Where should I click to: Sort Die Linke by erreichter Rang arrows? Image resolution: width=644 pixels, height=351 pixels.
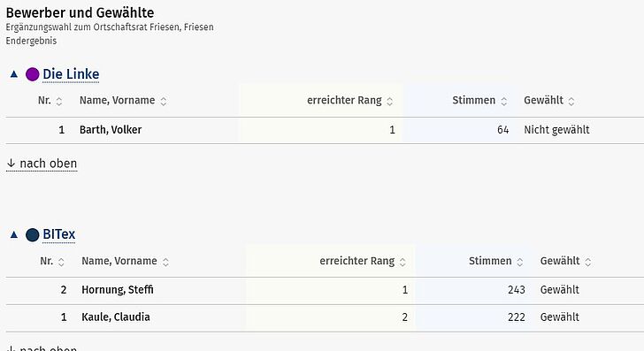(390, 102)
